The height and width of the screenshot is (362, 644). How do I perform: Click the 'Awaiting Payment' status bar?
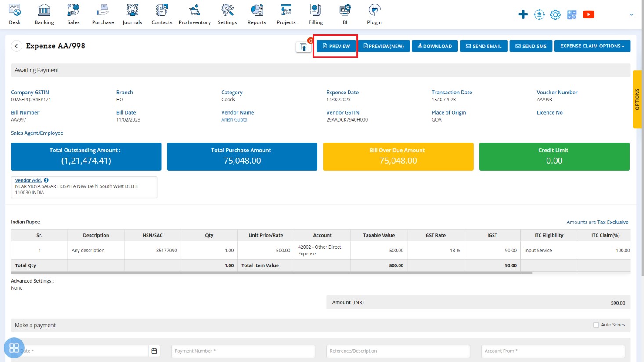(320, 70)
